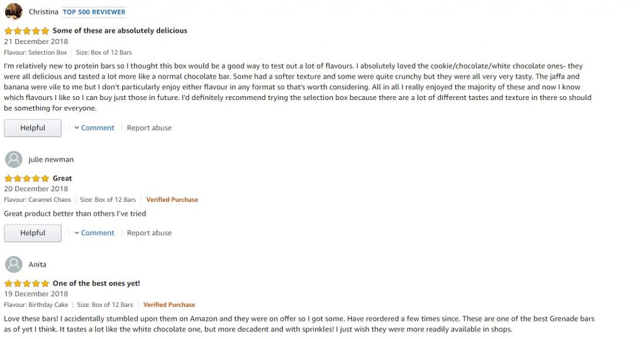Open Anita's default avatar icon
Image resolution: width=644 pixels, height=339 pixels.
14,265
